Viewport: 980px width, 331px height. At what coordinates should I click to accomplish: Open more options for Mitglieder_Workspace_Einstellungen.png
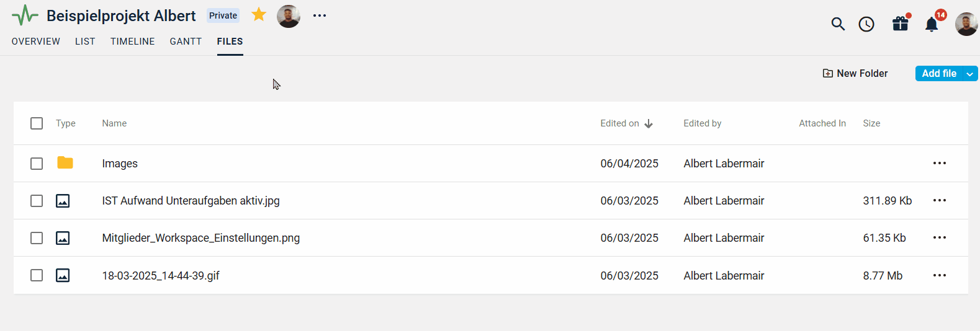[x=940, y=237]
